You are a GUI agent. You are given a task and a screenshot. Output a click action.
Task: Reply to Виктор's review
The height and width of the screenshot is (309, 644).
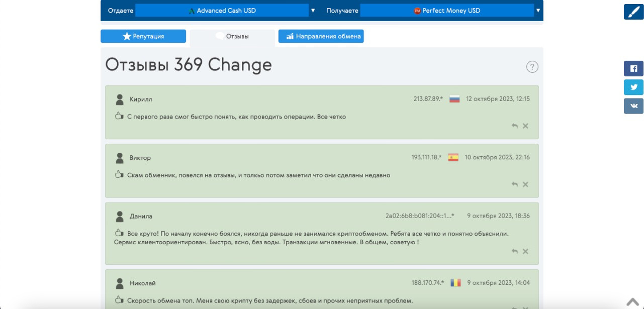point(514,184)
